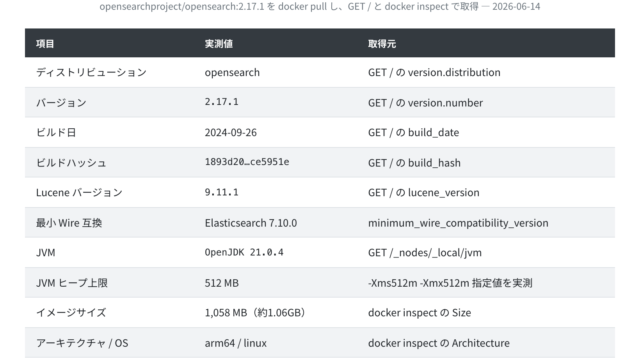This screenshot has width=640, height=360.
Task: Select the ディストリビューション row label
Action: click(91, 73)
